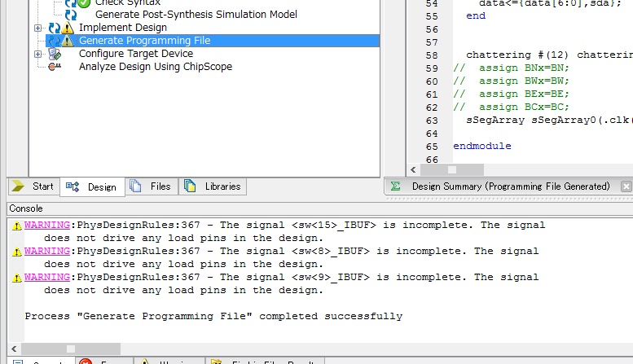Open the WARNING link for signal sw<8>
Image resolution: width=633 pixels, height=364 pixels.
point(48,252)
